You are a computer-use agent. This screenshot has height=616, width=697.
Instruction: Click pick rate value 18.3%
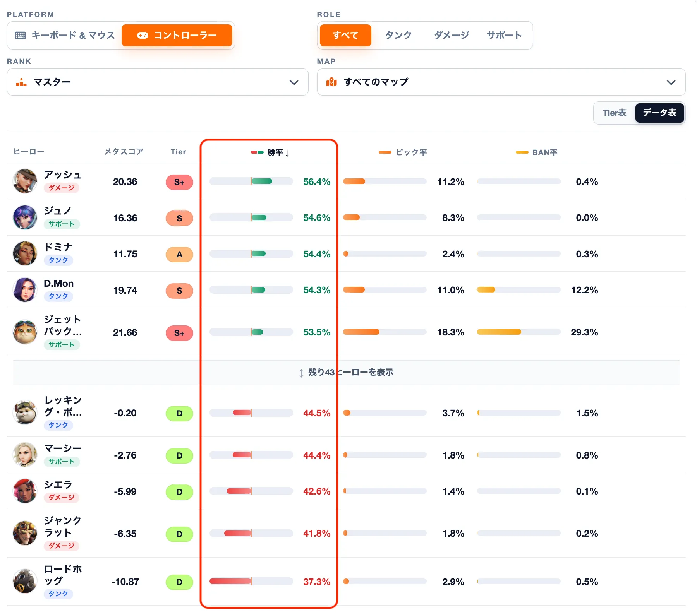click(x=451, y=332)
